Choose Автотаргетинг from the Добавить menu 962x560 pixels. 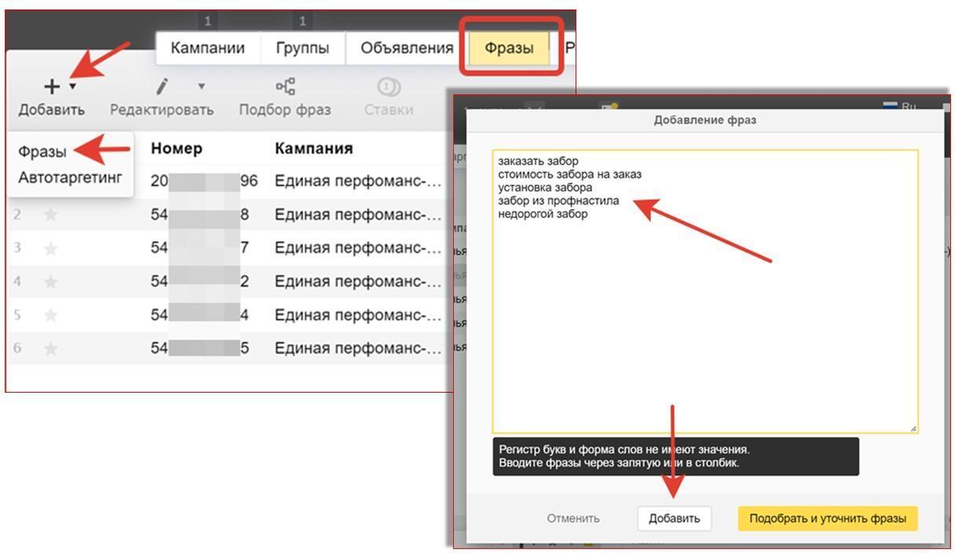[70, 178]
